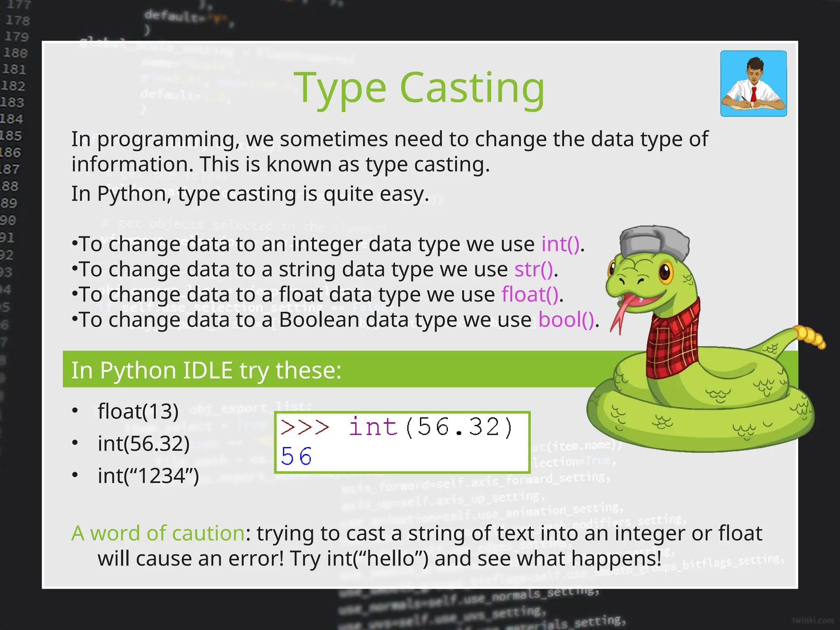This screenshot has height=630, width=840.
Task: Click the pink 'float()' keyword
Action: [x=530, y=294]
